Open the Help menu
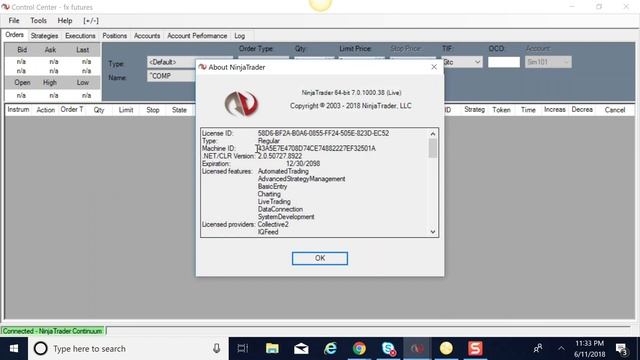 click(x=64, y=20)
